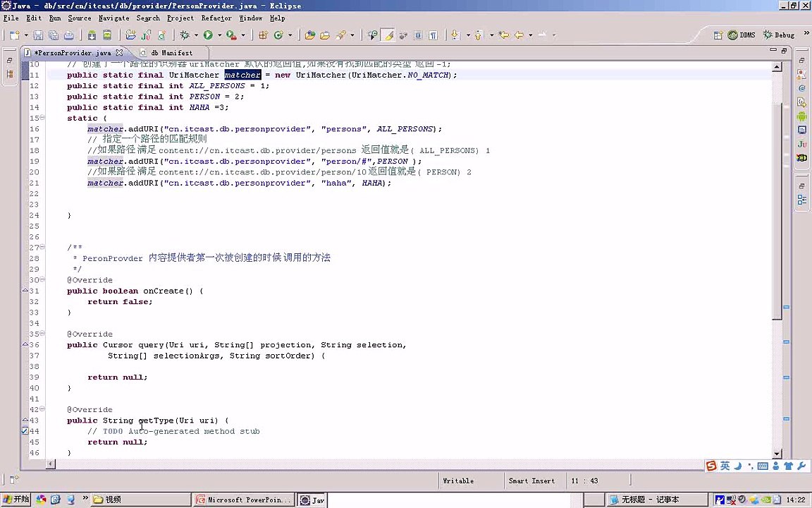Open the File menu
The height and width of the screenshot is (508, 812).
click(11, 18)
